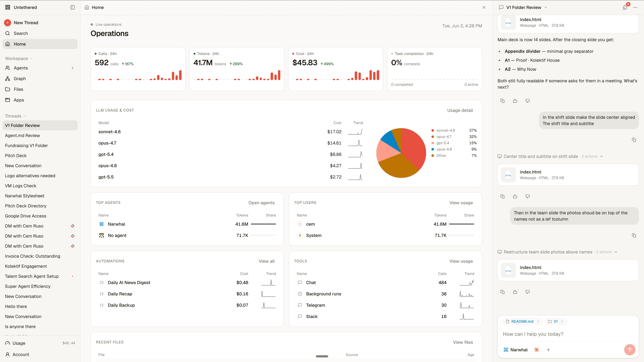Type in 'How can I help you today?' field
644x362 pixels.
[x=568, y=334]
